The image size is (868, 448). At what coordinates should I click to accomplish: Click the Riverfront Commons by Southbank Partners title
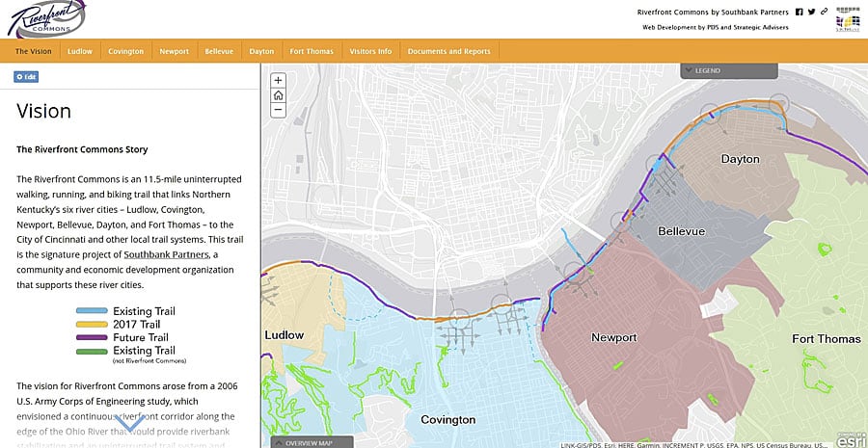[713, 12]
